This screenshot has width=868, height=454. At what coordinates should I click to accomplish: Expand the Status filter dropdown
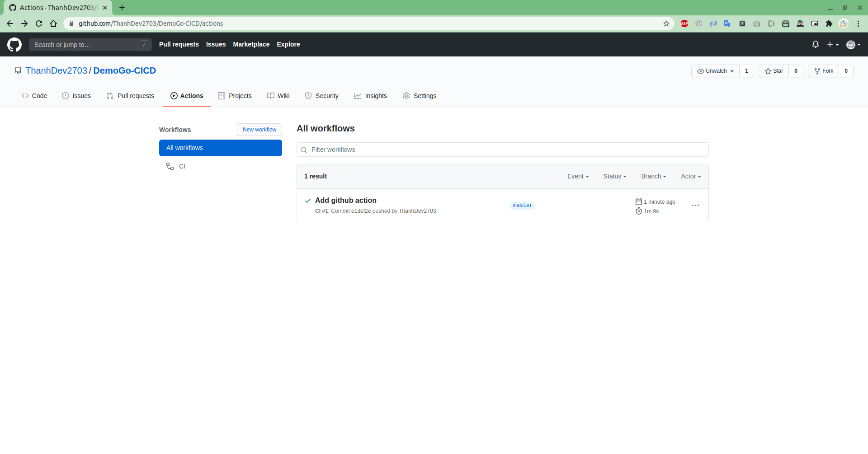615,176
